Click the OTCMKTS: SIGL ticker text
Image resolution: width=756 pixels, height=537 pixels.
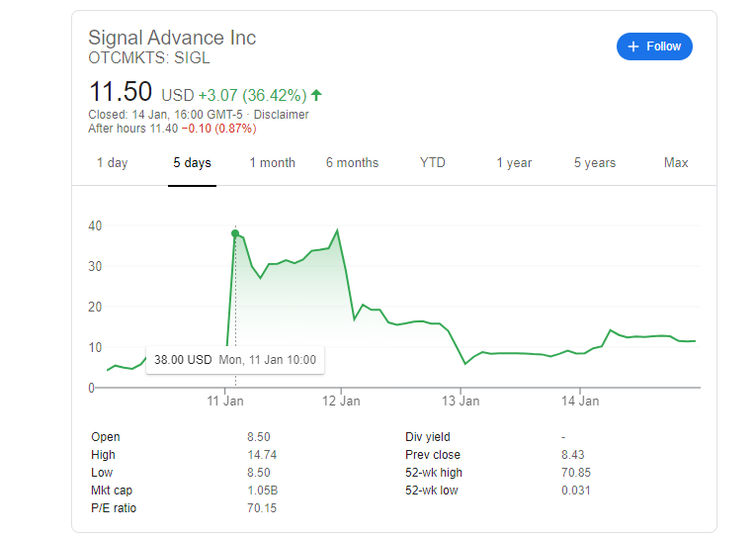tap(149, 58)
